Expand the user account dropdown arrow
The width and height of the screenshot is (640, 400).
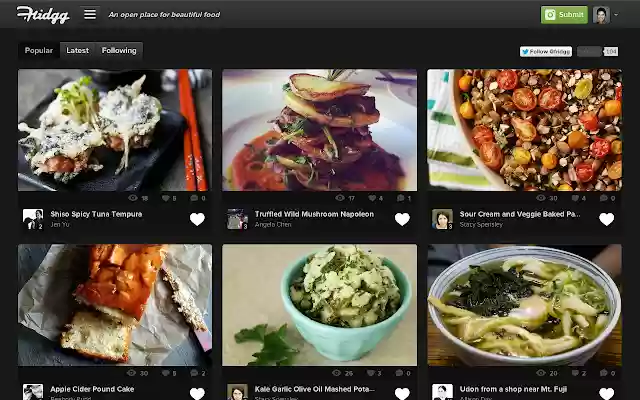tap(616, 15)
